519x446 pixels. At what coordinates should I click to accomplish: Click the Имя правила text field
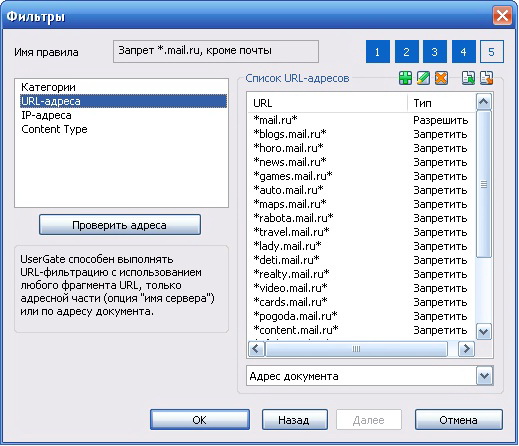tap(216, 51)
